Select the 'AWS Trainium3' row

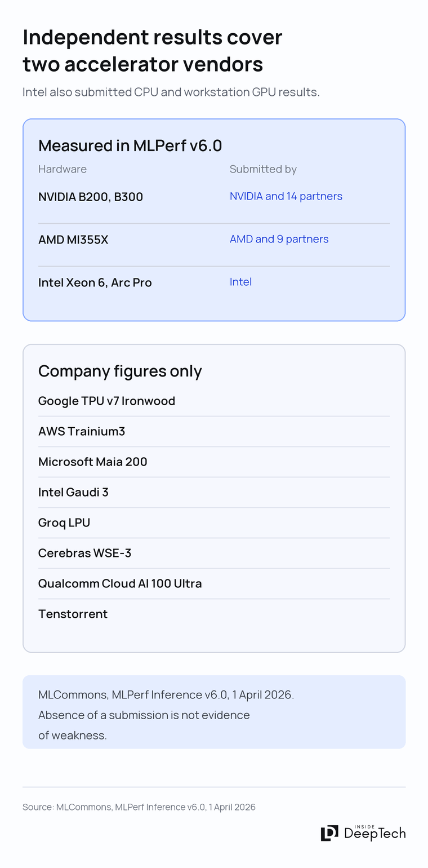coord(214,431)
